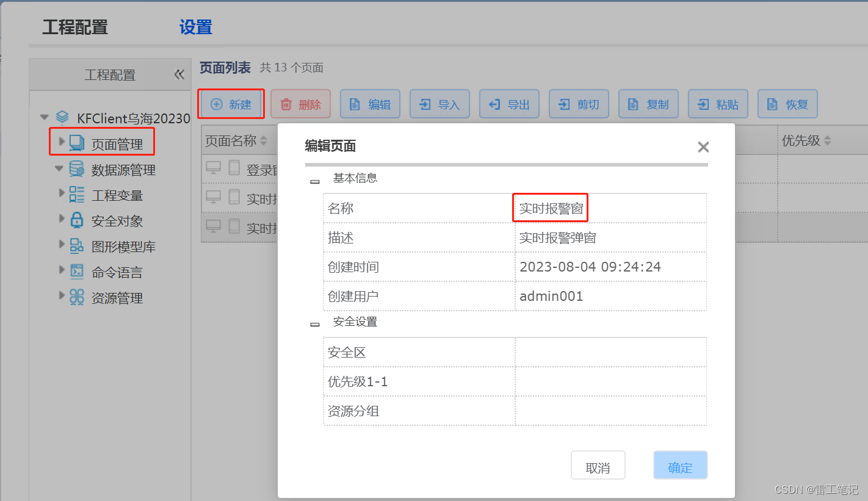Expand the 页面管理 tree node

(x=61, y=142)
